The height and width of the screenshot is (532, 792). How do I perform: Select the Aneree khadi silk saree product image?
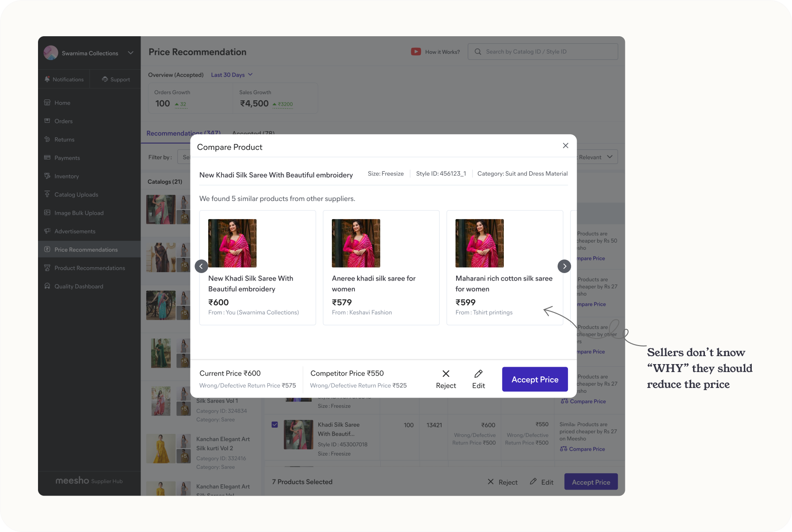pos(356,243)
